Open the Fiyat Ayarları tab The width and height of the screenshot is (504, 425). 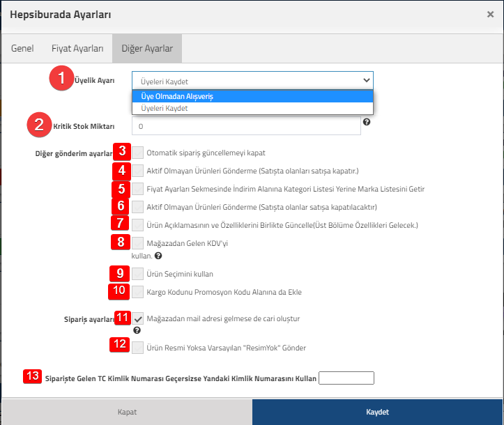coord(77,49)
